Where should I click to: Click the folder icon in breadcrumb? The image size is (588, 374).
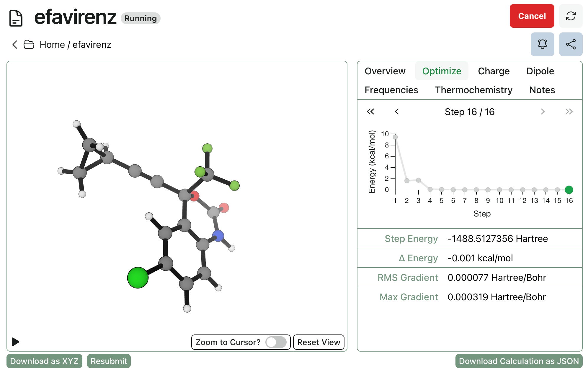(x=29, y=45)
